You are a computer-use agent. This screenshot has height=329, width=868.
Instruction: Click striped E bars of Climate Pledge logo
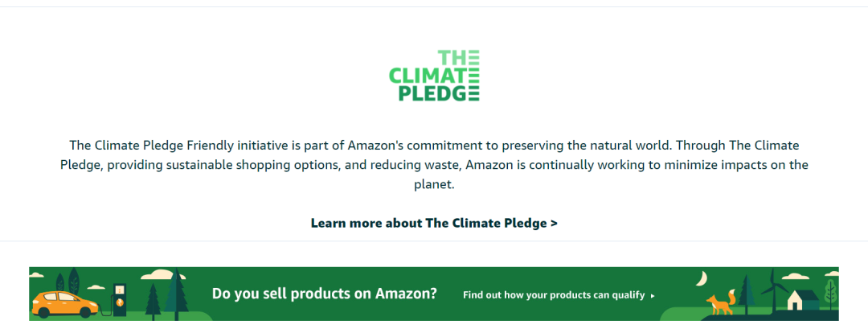coord(474,76)
